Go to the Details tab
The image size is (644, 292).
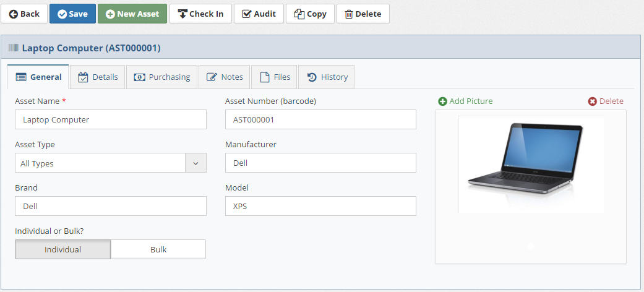pos(97,77)
